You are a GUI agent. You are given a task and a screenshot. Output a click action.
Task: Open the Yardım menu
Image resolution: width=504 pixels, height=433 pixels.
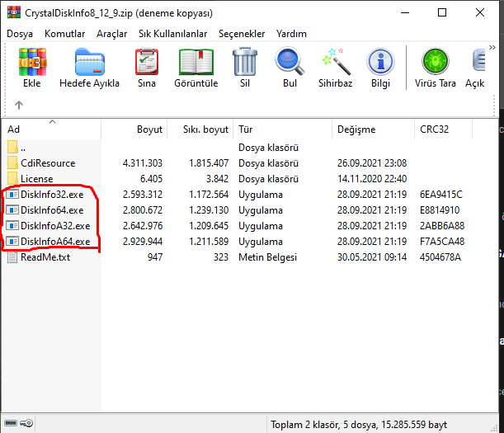point(291,34)
